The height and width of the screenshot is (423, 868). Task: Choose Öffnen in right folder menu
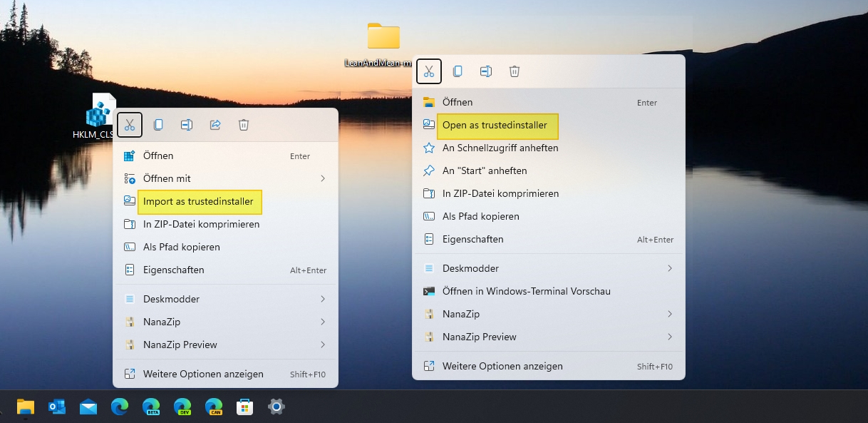(x=548, y=102)
